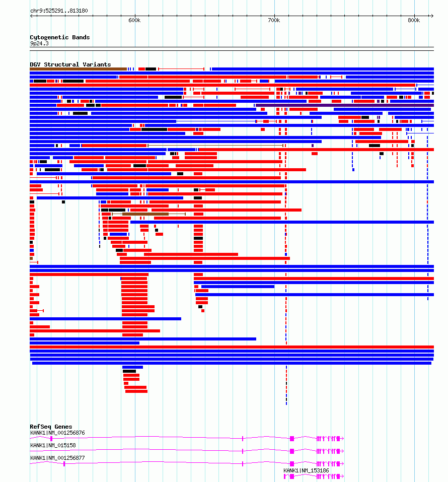Screen dimensions: 448x482
Task: Select the 9p24.3 band label
Action: point(39,43)
